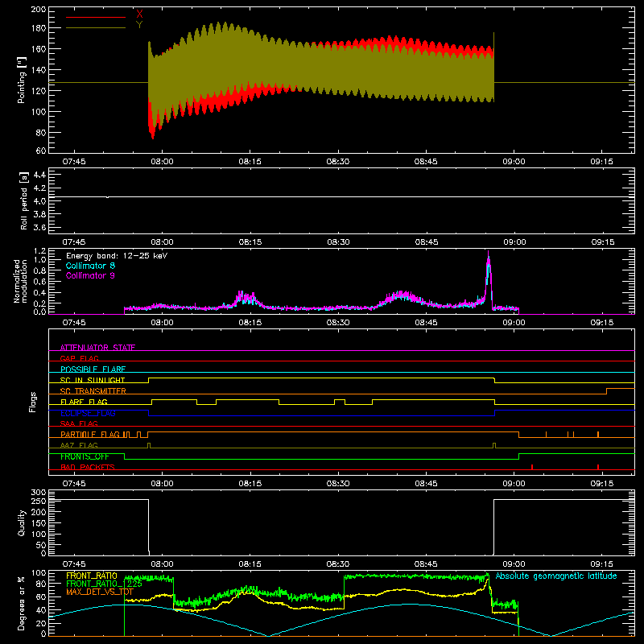The image size is (644, 644).
Task: Click the Absolute geomagnetic latitude label
Action: (x=556, y=576)
